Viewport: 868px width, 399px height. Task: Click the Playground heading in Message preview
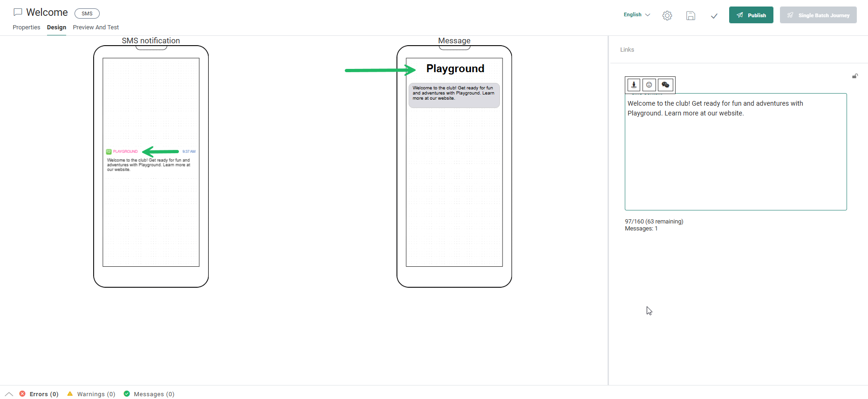(455, 69)
